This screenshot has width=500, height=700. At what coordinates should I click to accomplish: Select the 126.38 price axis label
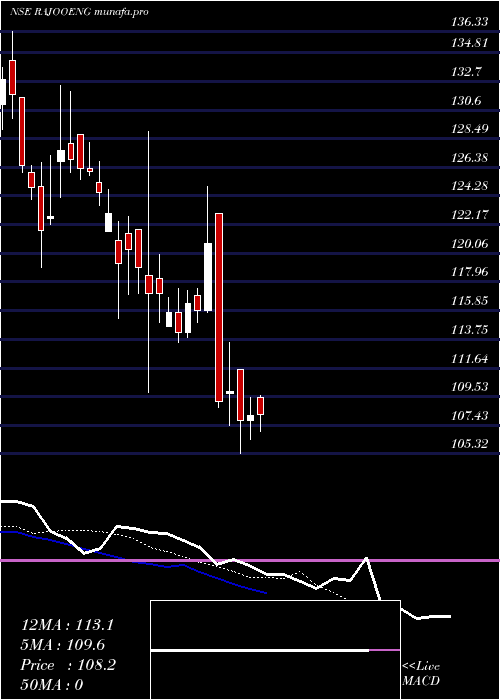click(469, 158)
